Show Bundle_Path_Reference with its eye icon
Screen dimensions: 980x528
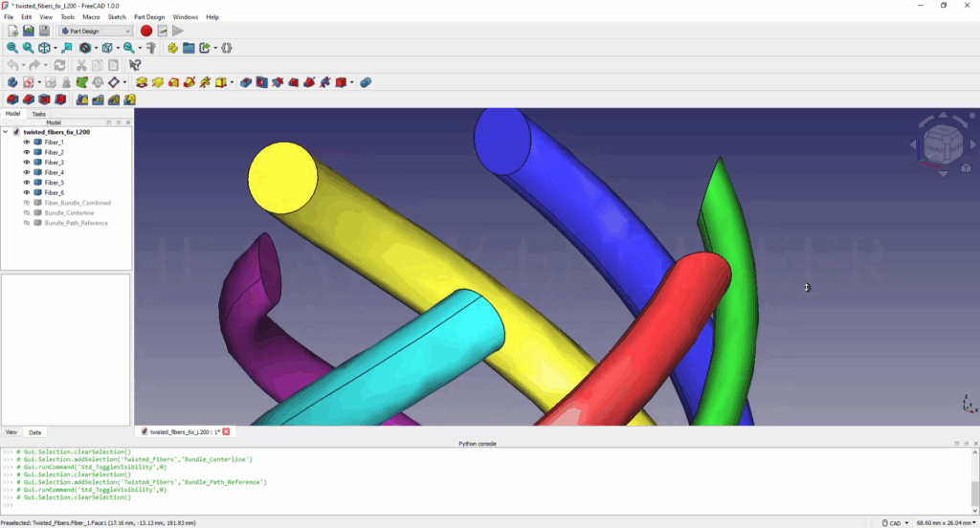pyautogui.click(x=26, y=223)
